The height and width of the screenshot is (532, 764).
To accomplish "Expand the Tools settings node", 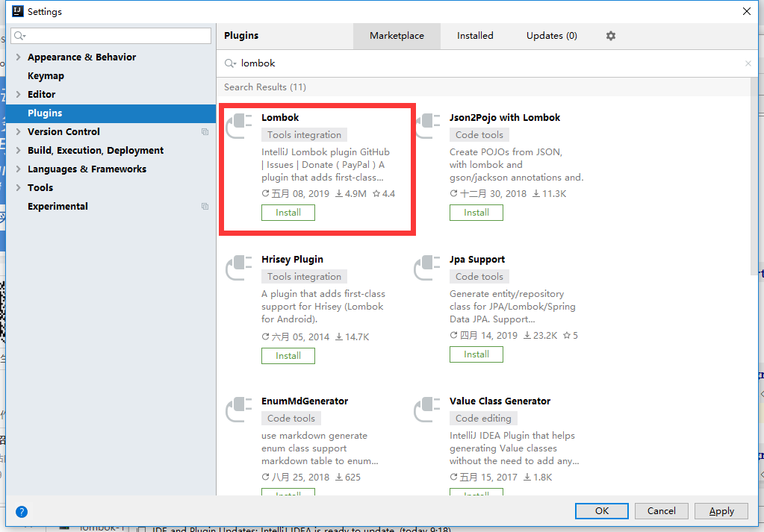I will [x=18, y=188].
